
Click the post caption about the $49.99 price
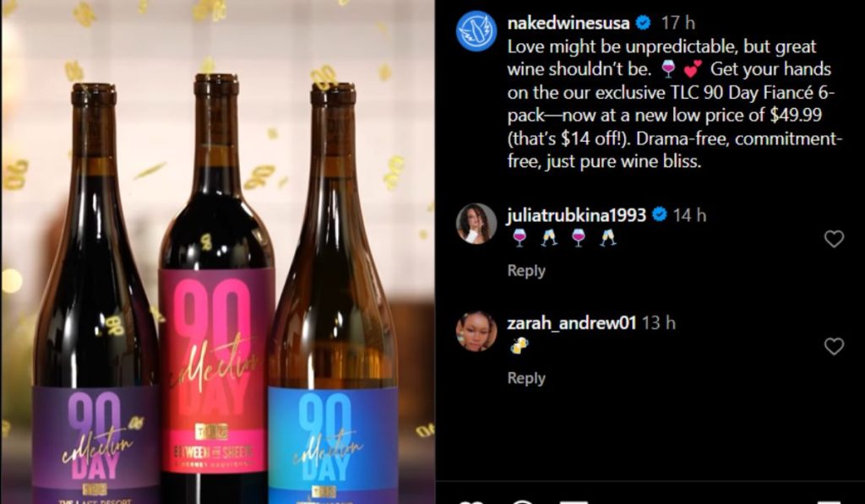point(674,103)
